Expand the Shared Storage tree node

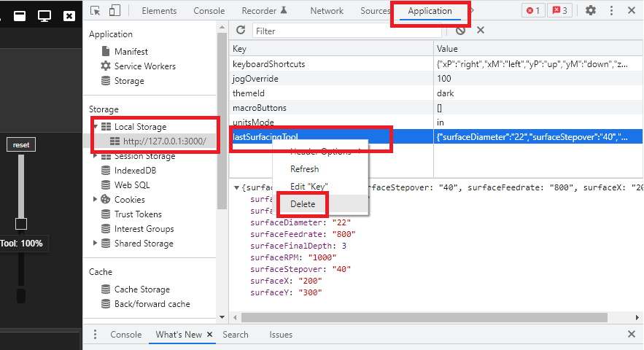coord(96,244)
